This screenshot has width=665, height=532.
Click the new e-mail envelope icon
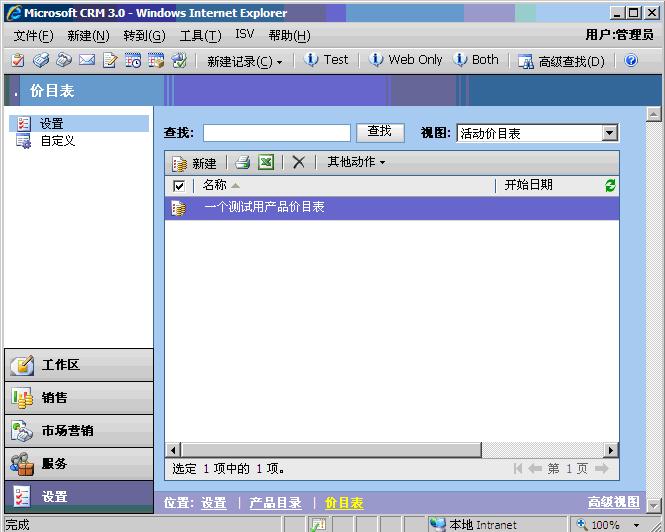[x=87, y=60]
